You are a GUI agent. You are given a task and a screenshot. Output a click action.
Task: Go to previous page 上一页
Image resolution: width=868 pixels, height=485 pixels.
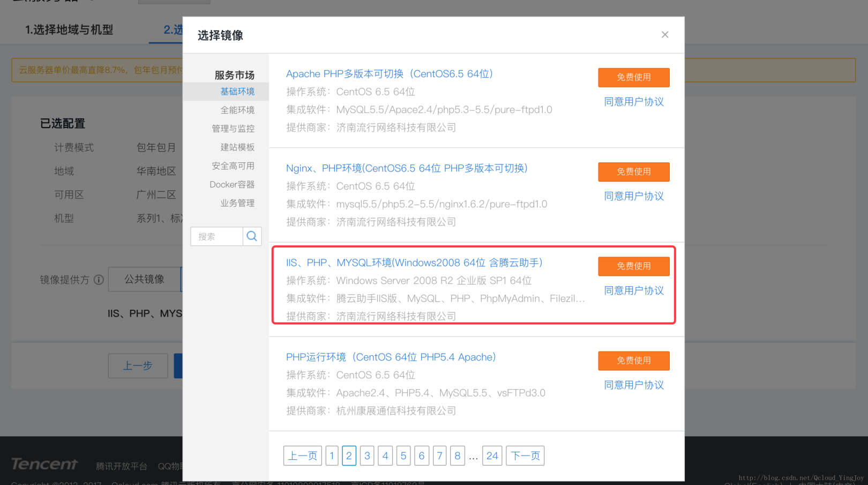(303, 456)
